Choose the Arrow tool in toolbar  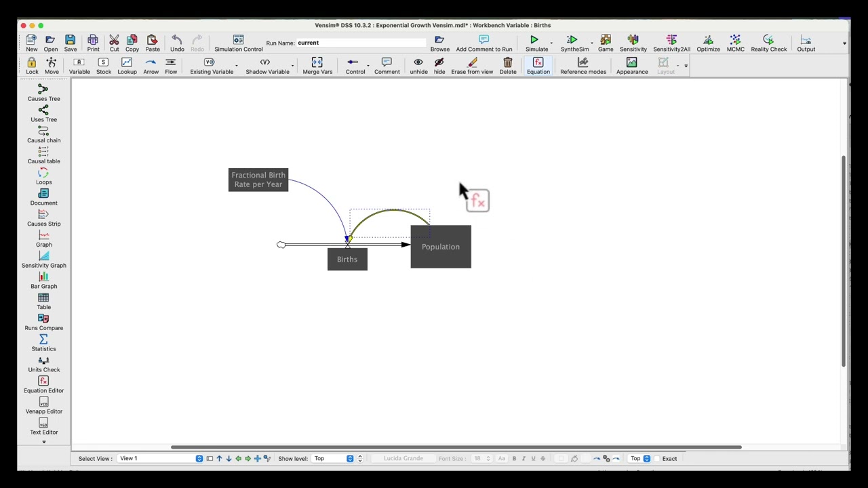pyautogui.click(x=151, y=66)
